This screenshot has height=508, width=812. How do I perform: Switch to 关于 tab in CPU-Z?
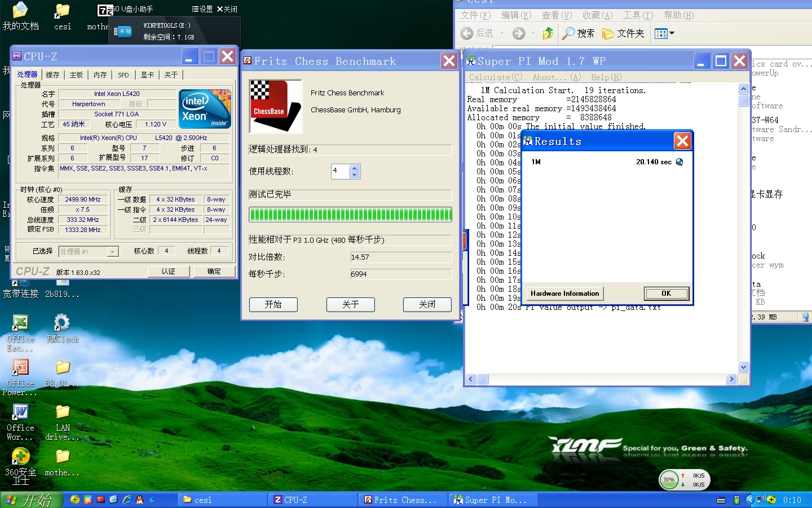pos(171,75)
